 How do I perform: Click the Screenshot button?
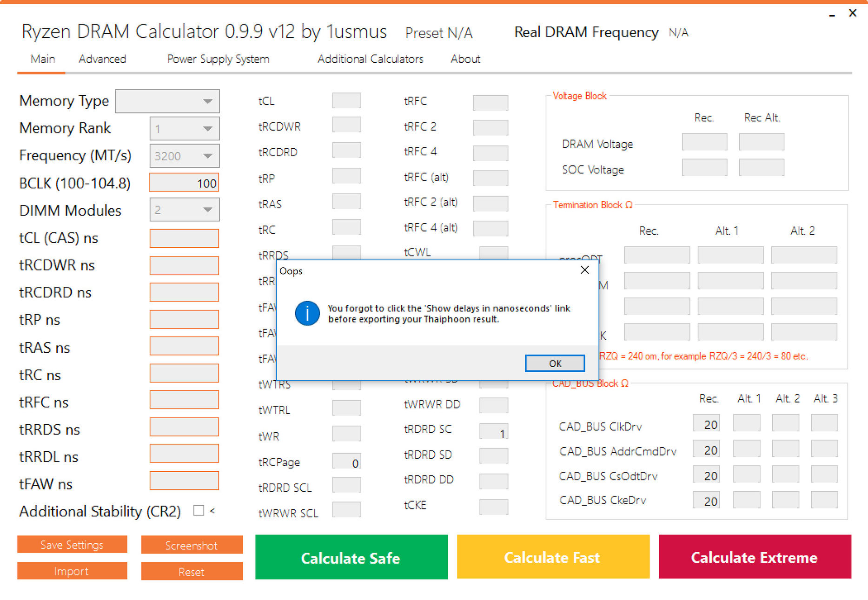click(192, 545)
